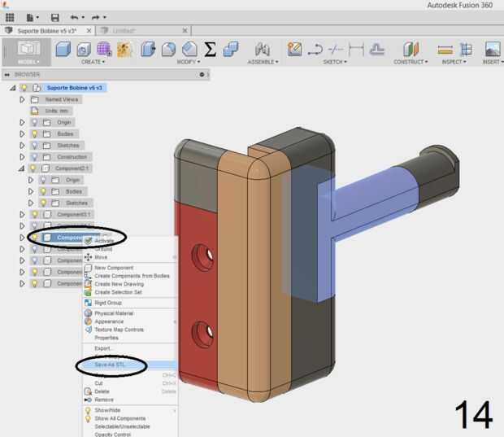Click the purple grid Create Form icon

pos(104,50)
